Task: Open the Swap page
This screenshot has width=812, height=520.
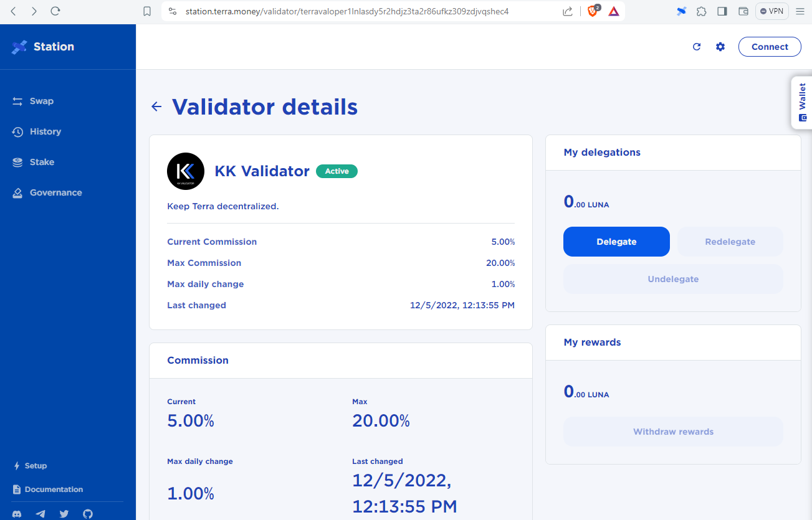Action: click(x=42, y=101)
